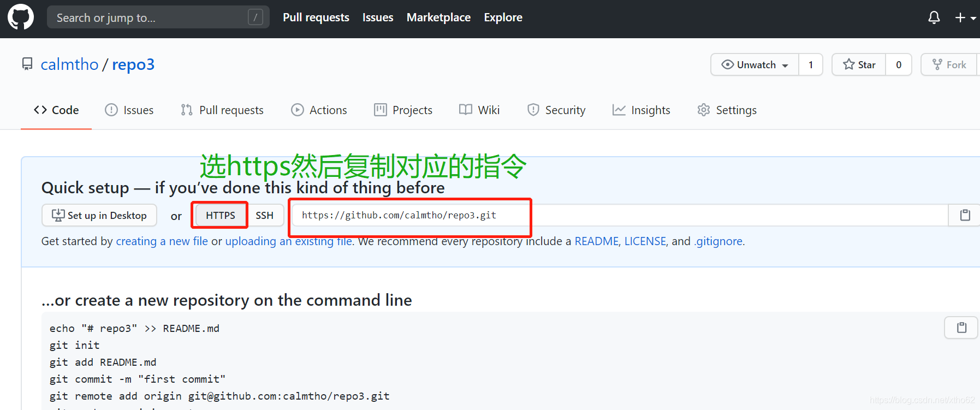Switch to the Insights tab
980x410 pixels.
coord(642,110)
